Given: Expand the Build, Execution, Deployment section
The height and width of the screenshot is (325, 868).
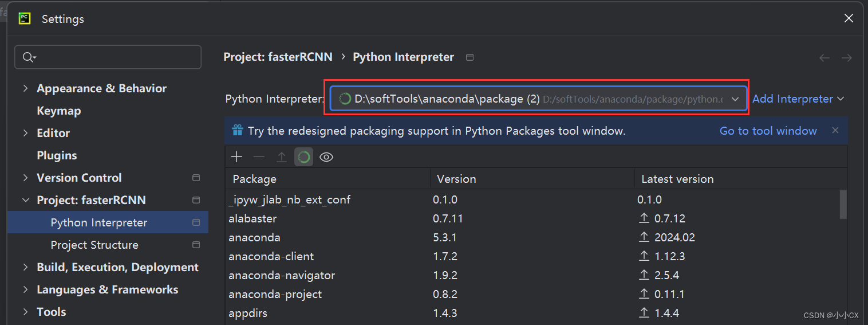Looking at the screenshot, I should point(25,267).
